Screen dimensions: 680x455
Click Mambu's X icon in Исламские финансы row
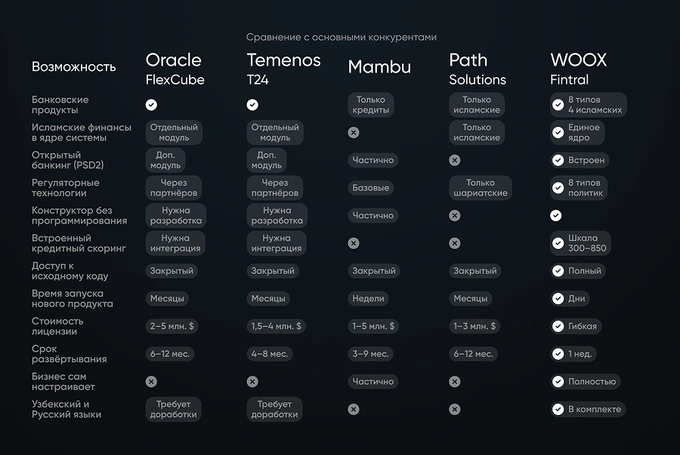click(353, 132)
